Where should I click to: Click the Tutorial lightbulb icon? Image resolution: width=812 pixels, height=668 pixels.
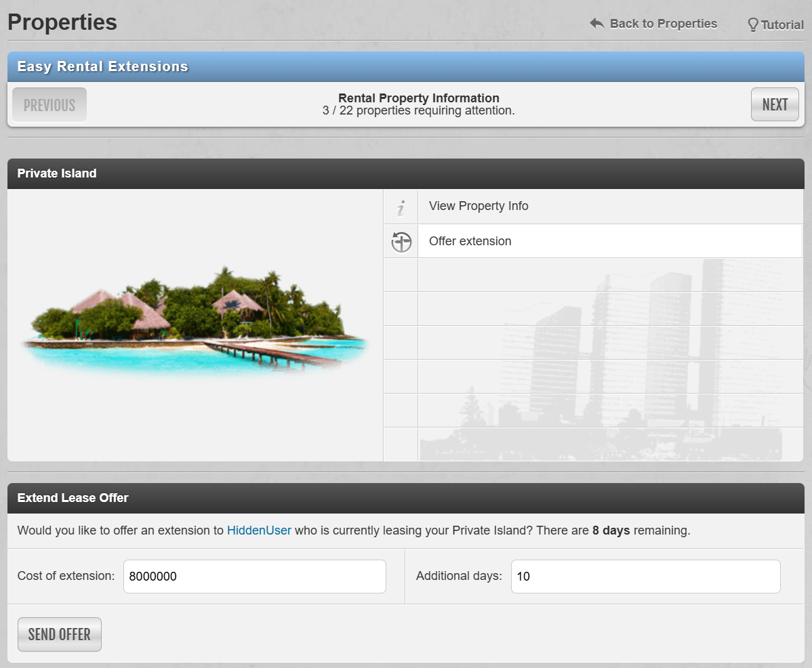[753, 25]
